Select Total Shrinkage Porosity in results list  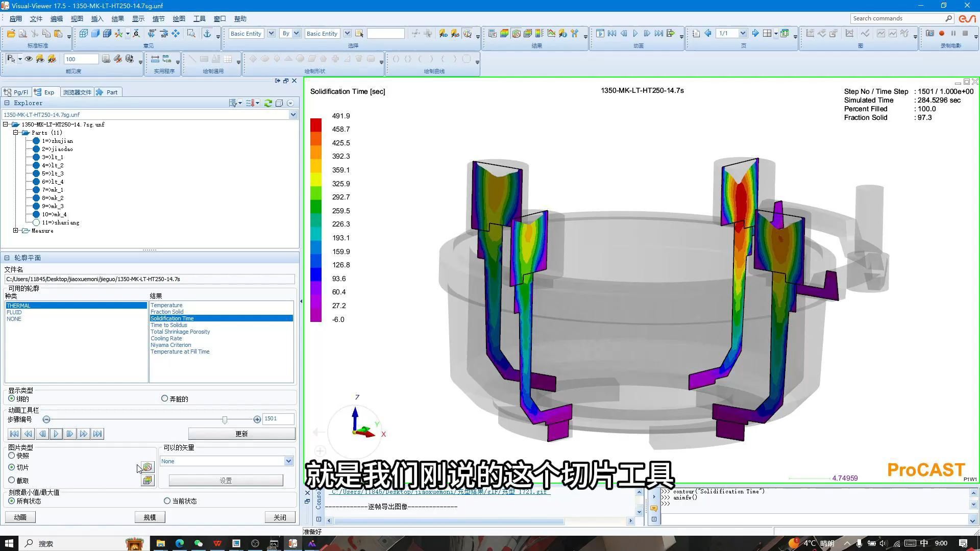pos(180,332)
